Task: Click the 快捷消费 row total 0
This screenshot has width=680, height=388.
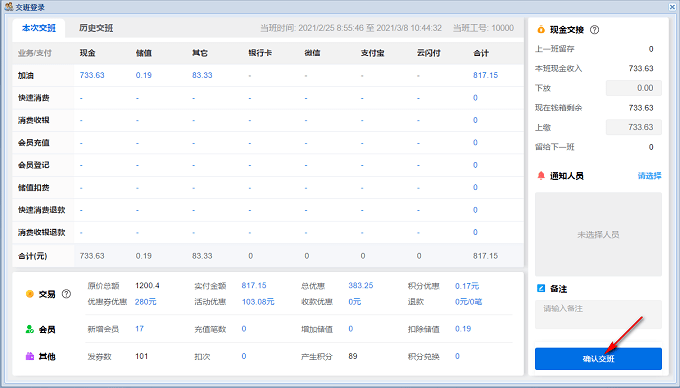Action: [475, 98]
